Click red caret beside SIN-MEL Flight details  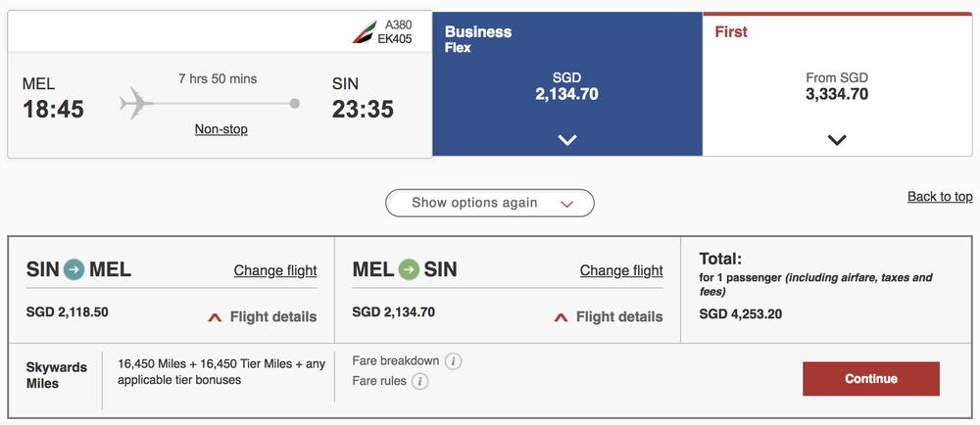tap(214, 316)
